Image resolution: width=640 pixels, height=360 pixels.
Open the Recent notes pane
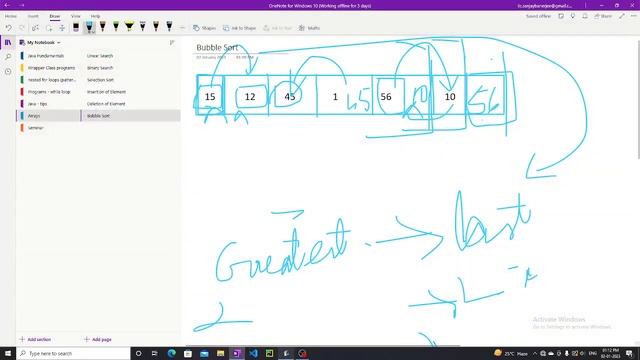click(8, 71)
